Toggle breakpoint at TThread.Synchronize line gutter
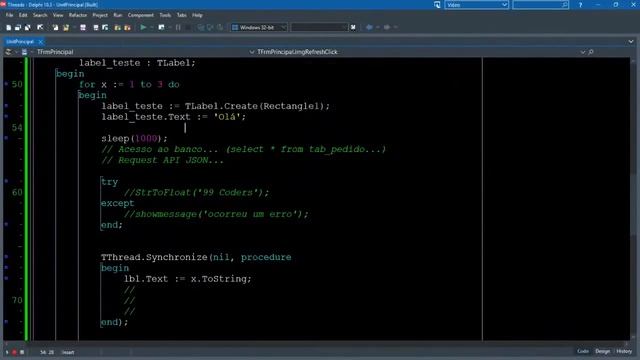The image size is (640, 360). point(6,257)
